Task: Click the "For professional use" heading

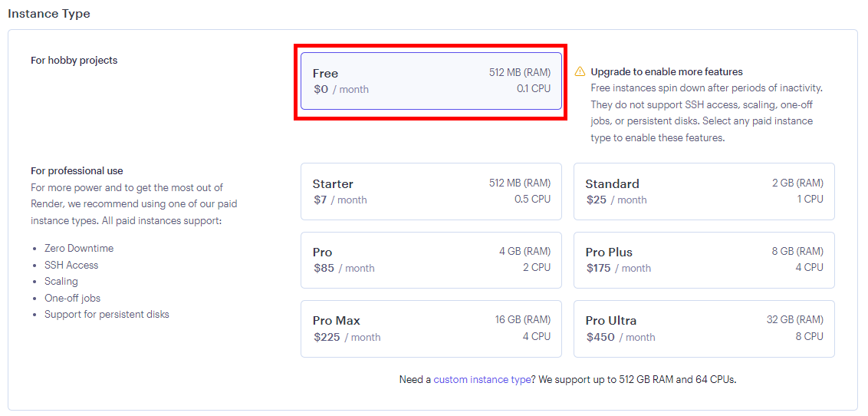Action: click(x=77, y=171)
